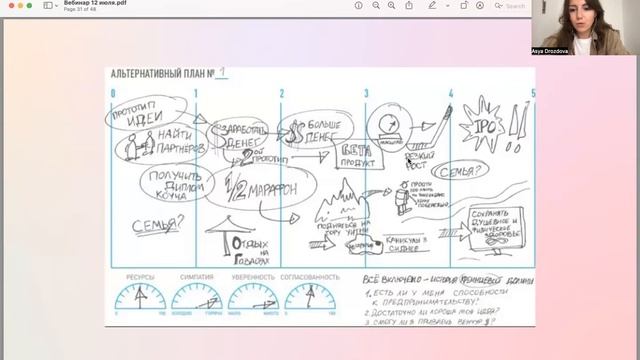Click the 'Asya Drozdova' name label
Screen dimensions: 640x360
click(x=550, y=51)
